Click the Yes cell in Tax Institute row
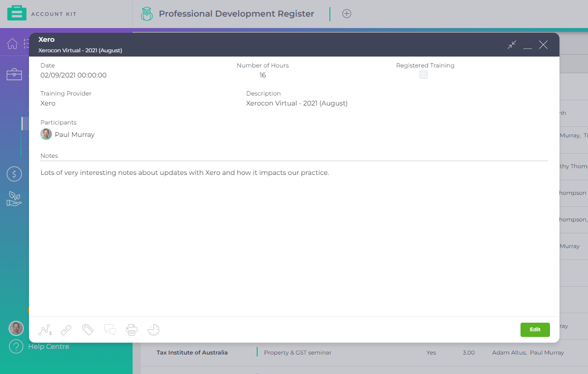Screen dimensions: 588x374 click(431, 353)
